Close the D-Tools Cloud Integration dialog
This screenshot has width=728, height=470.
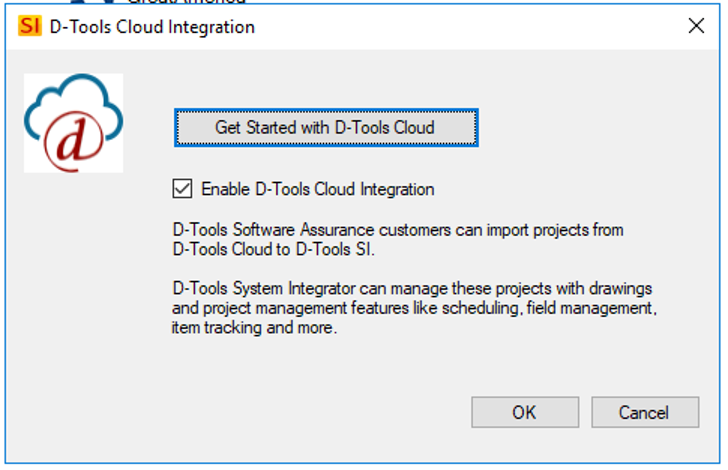pyautogui.click(x=696, y=26)
